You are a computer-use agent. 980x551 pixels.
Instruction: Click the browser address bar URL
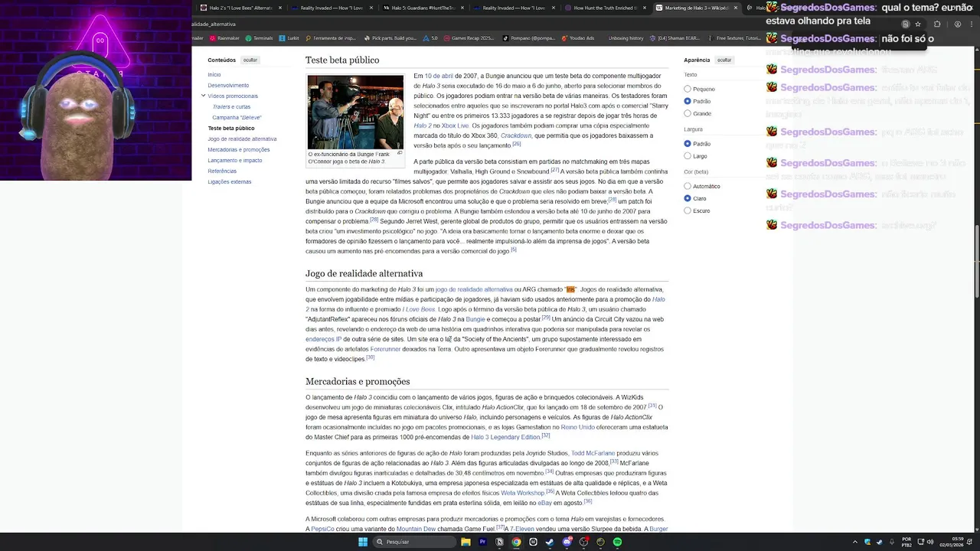(214, 24)
